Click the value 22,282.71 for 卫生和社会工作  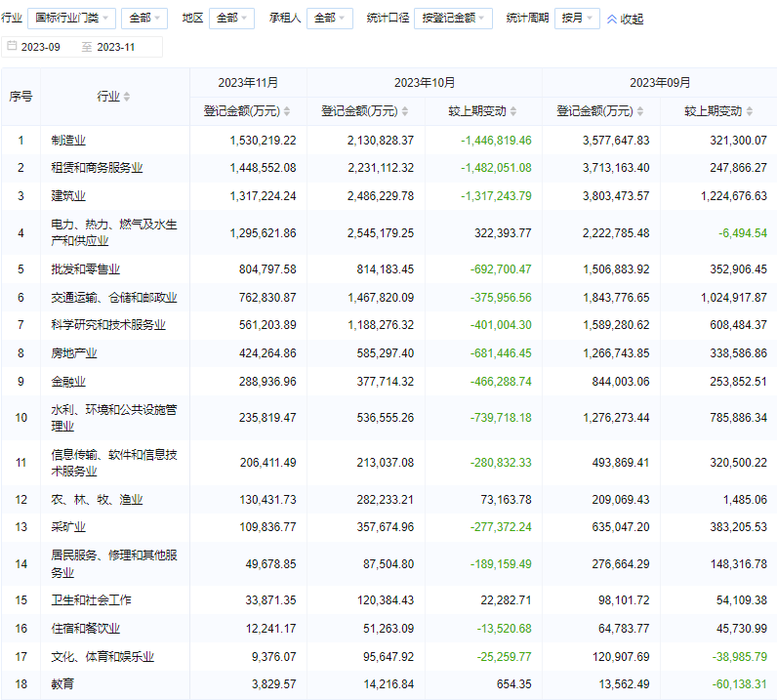pyautogui.click(x=506, y=599)
